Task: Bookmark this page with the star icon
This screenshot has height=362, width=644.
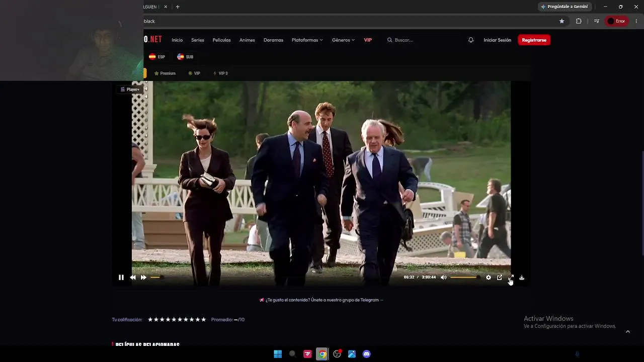Action: (x=562, y=21)
